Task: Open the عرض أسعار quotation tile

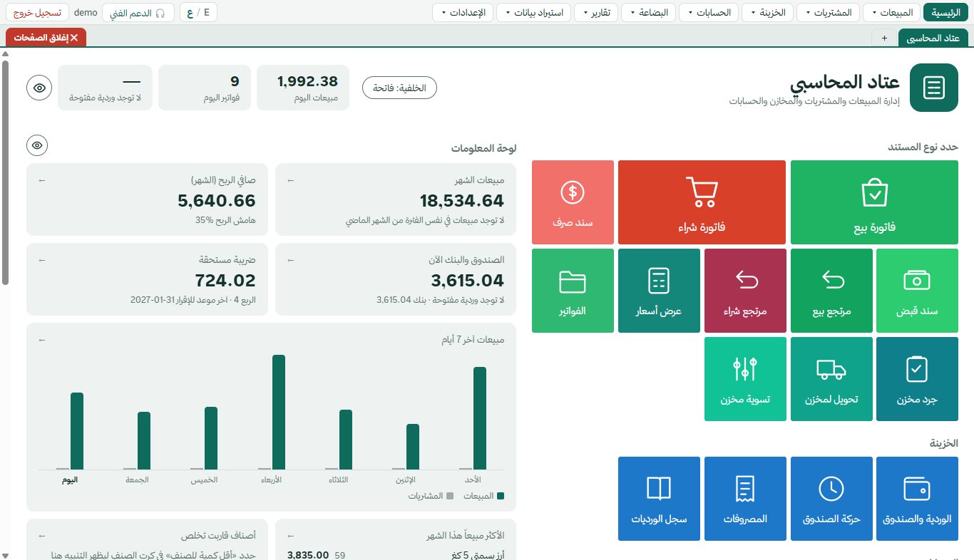Action: pos(659,291)
